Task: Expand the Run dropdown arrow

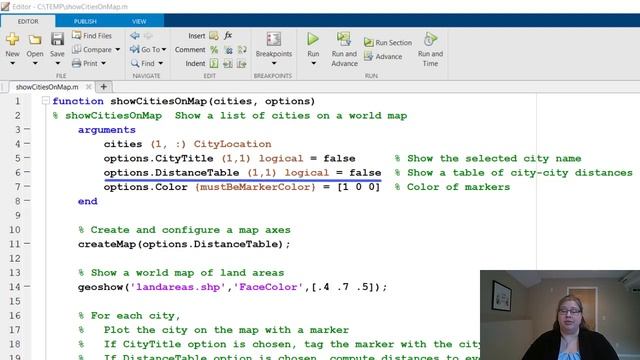Action: pyautogui.click(x=313, y=63)
